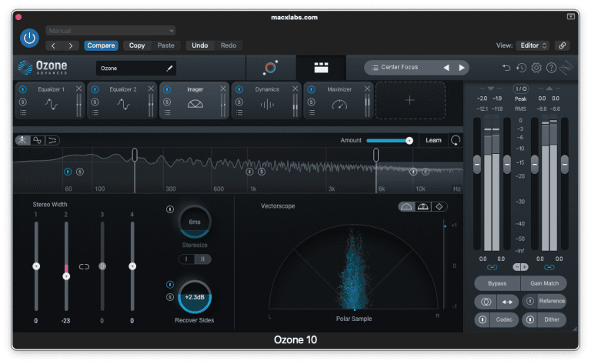Image resolution: width=591 pixels, height=364 pixels.
Task: Select Polar Sample vectorscope view icon
Action: coord(406,206)
